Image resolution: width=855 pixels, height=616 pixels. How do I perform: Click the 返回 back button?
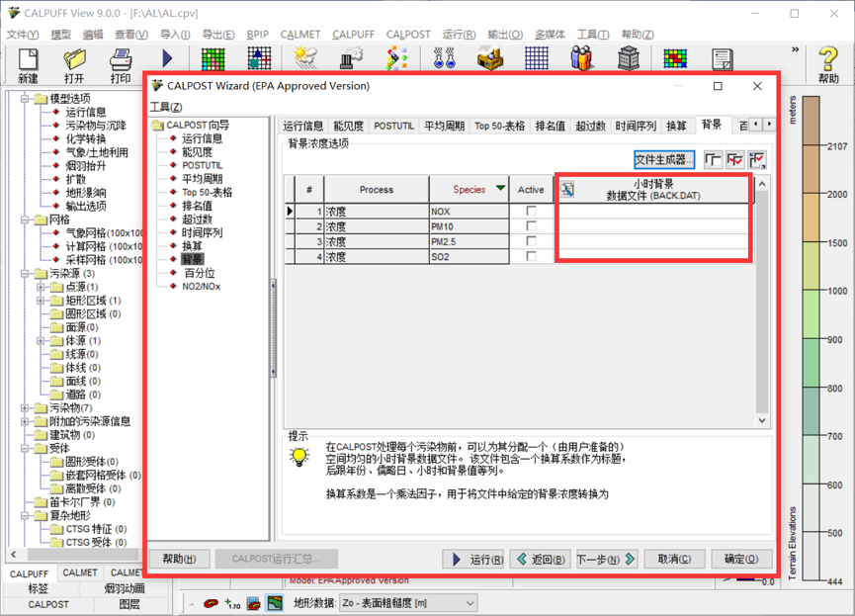pos(541,560)
